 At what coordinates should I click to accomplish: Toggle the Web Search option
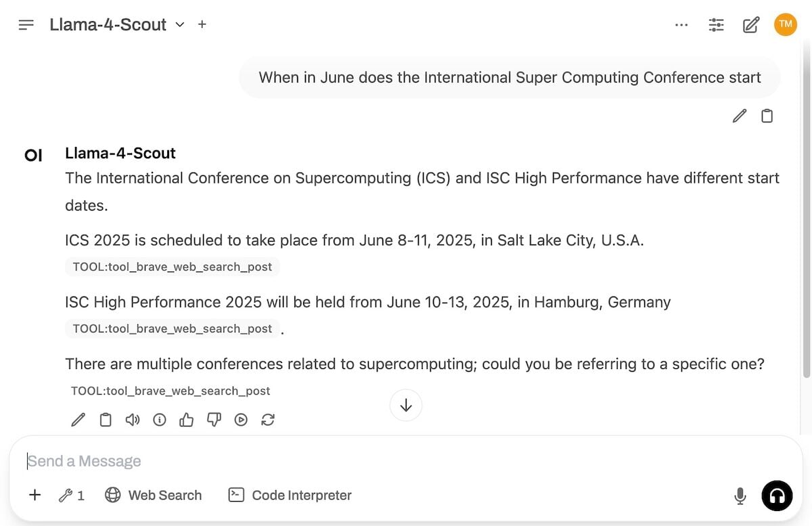[154, 496]
